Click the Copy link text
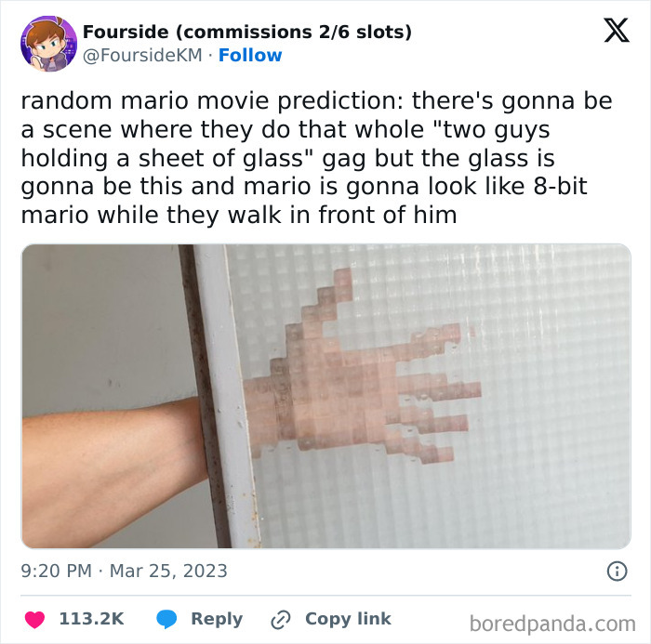This screenshot has height=644, width=651. pyautogui.click(x=348, y=619)
